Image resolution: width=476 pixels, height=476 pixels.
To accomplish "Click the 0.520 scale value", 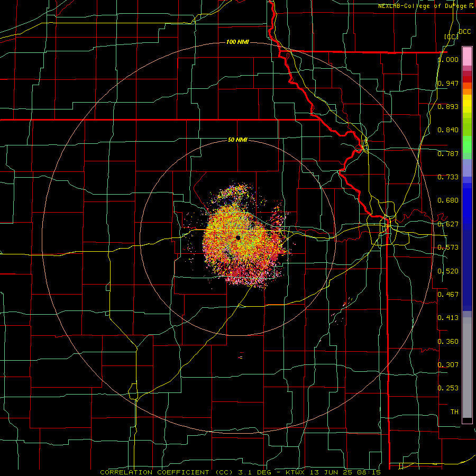I will (448, 271).
